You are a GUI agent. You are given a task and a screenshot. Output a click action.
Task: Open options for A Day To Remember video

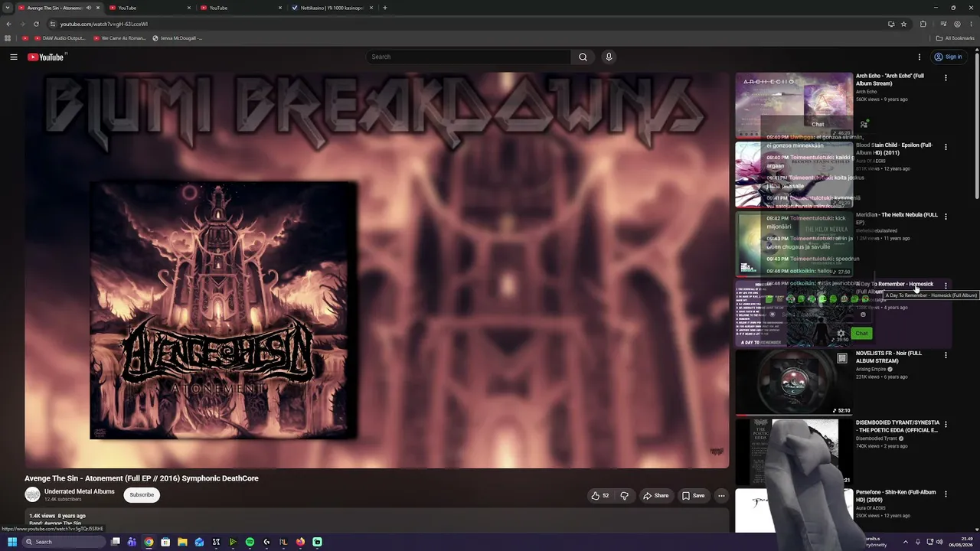(946, 285)
